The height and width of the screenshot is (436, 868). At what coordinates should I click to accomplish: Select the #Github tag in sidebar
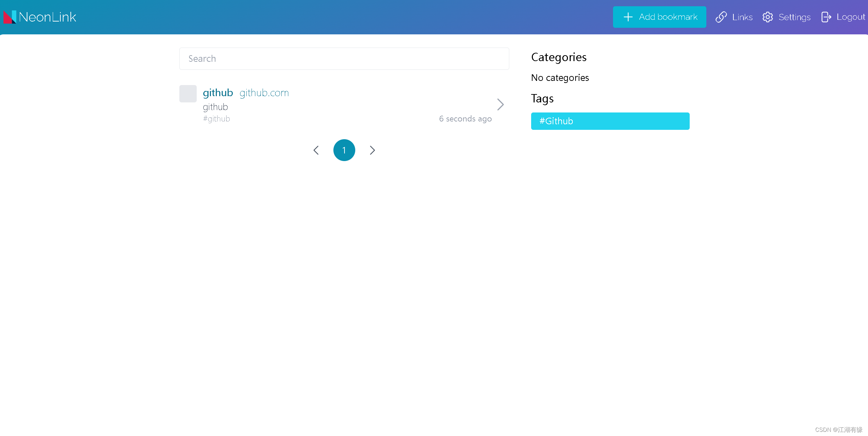[610, 121]
